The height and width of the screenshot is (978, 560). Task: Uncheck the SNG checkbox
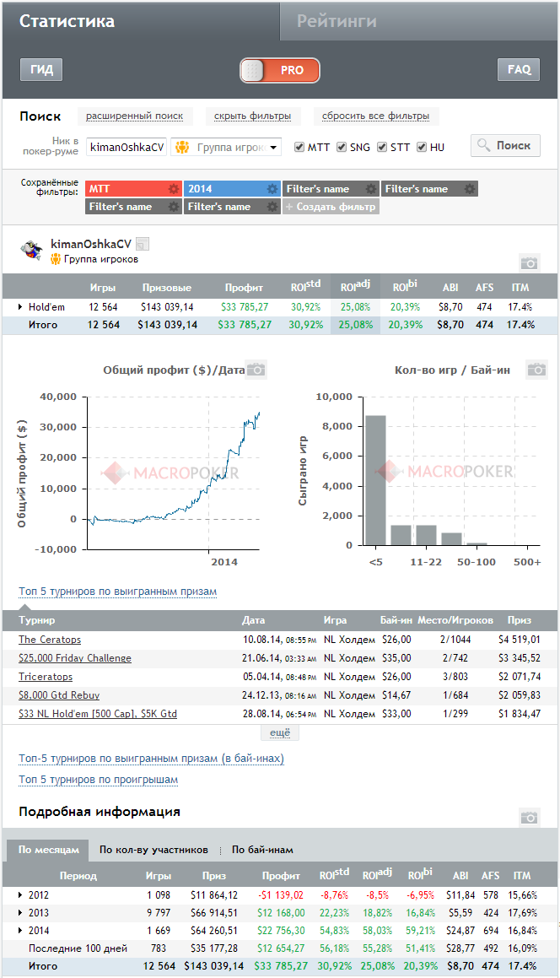(x=341, y=147)
